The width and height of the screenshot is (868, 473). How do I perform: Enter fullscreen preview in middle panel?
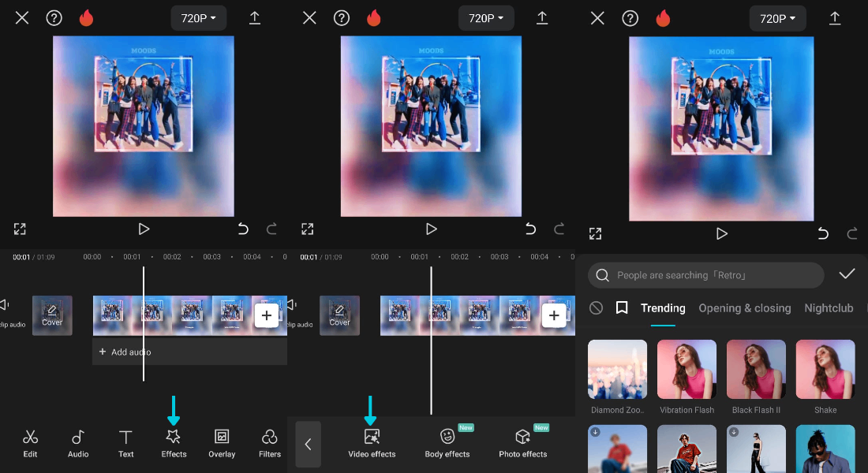[x=307, y=229]
